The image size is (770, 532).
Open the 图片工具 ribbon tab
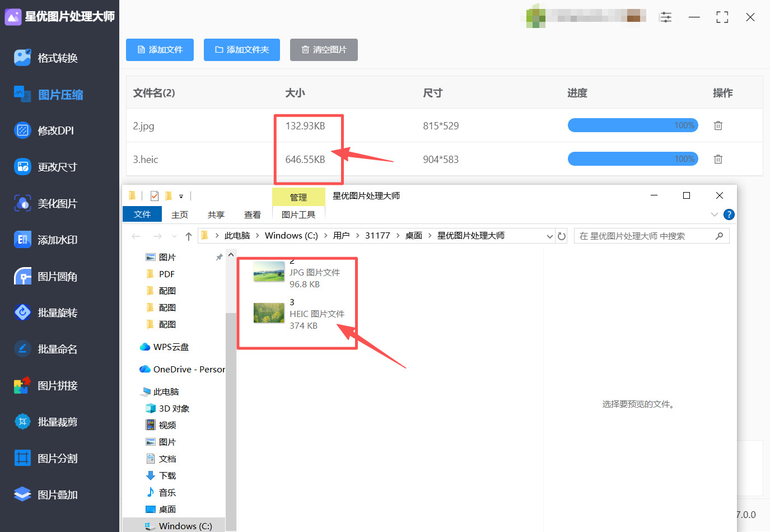(298, 214)
